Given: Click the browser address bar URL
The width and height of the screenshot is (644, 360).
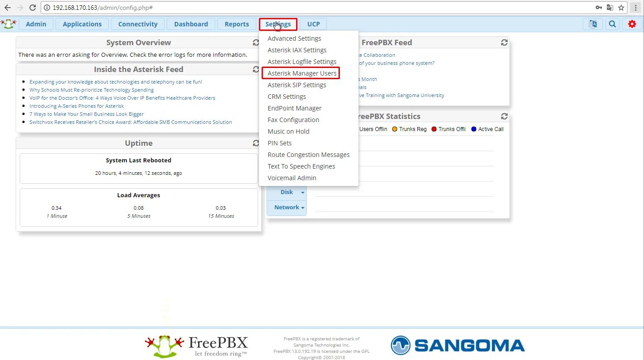Looking at the screenshot, I should point(102,8).
